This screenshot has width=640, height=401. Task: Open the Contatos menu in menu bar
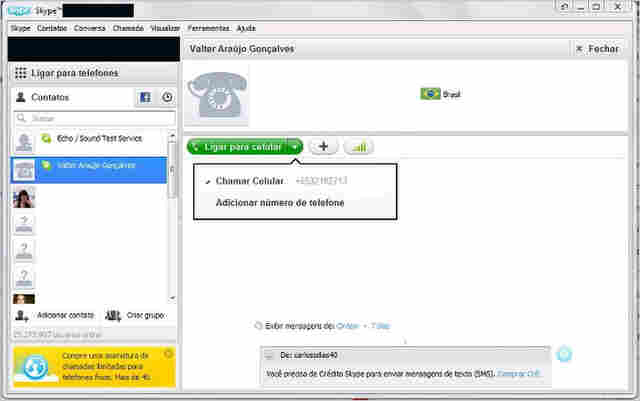pyautogui.click(x=52, y=28)
